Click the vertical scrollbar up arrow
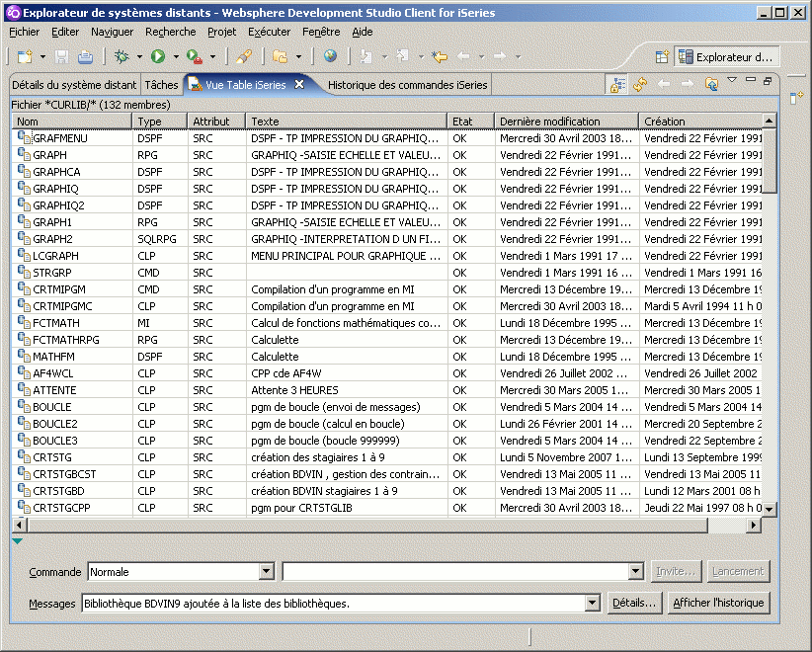 pyautogui.click(x=769, y=121)
